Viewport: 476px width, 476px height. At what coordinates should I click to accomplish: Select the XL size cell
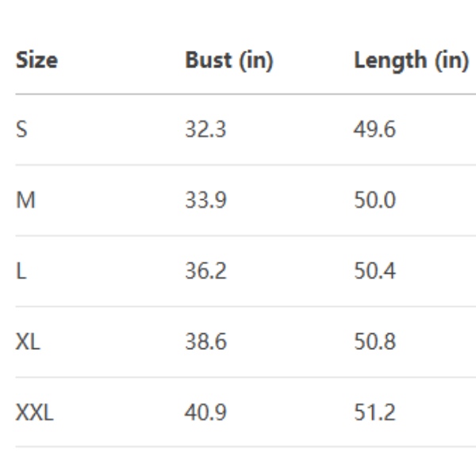click(28, 342)
